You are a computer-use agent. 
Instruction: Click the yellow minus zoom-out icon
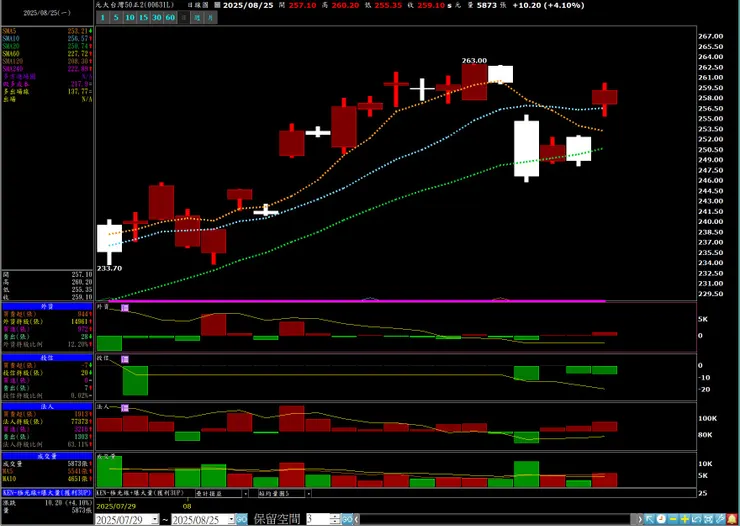point(673,519)
